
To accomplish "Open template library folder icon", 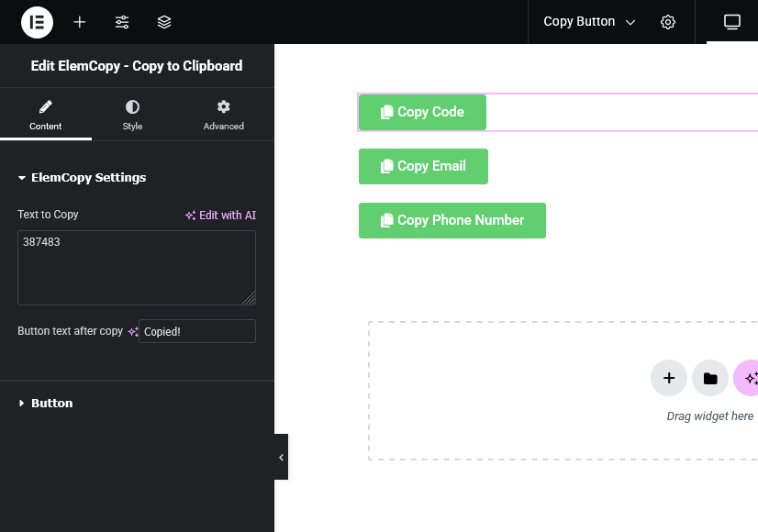I will [710, 378].
